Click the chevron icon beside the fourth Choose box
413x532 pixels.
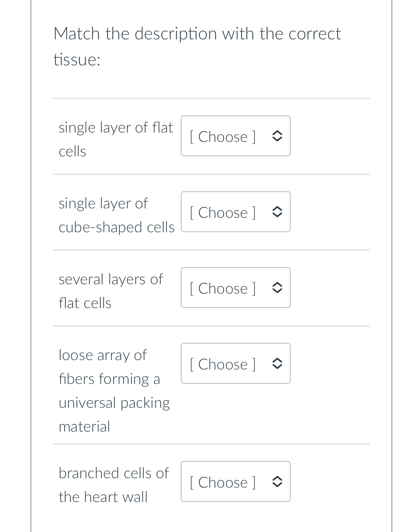tap(277, 364)
